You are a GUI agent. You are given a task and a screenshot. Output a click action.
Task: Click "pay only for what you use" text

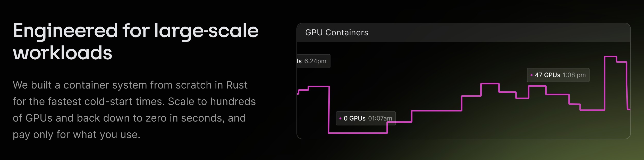(76, 135)
